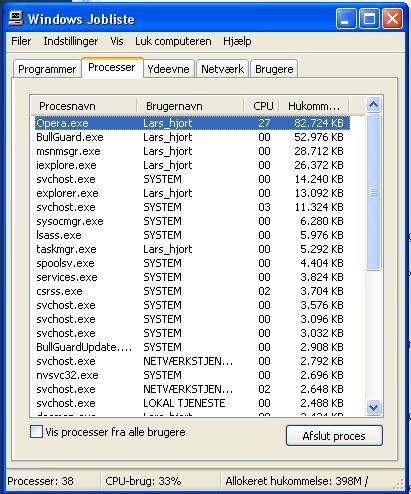Select svchost.exe using 2.648 KB
The image size is (411, 494).
pyautogui.click(x=192, y=389)
